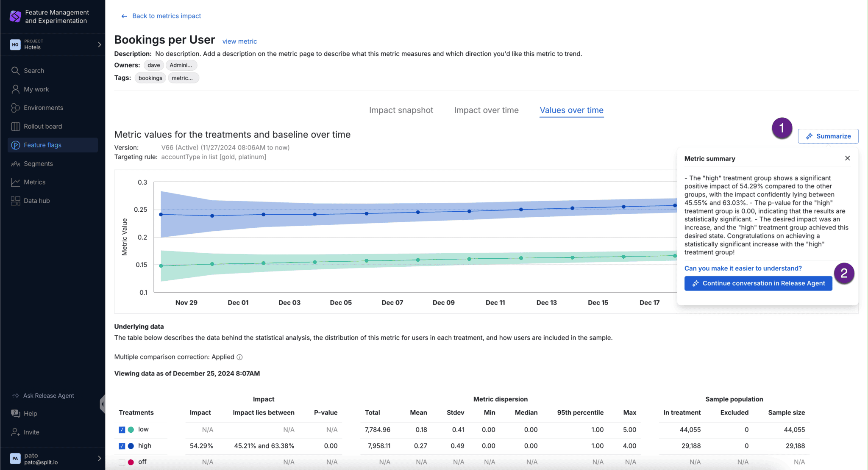Click the Data hub grid icon
The width and height of the screenshot is (868, 470).
(x=15, y=201)
